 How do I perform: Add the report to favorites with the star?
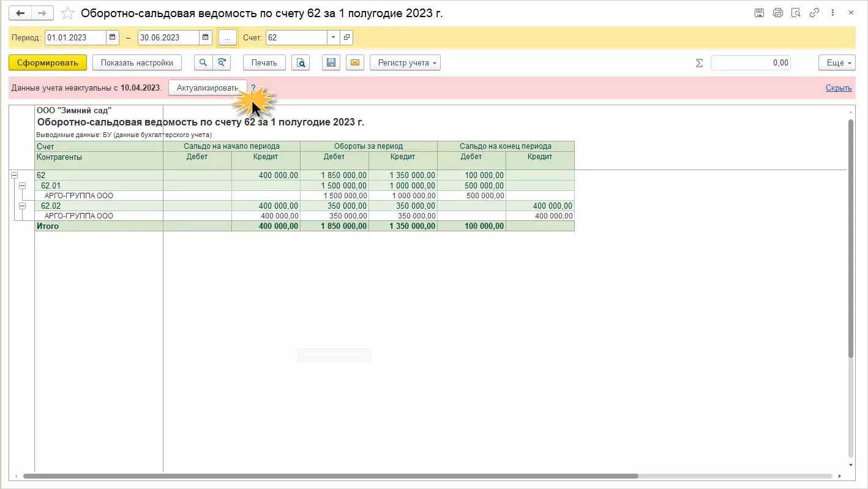(x=68, y=13)
